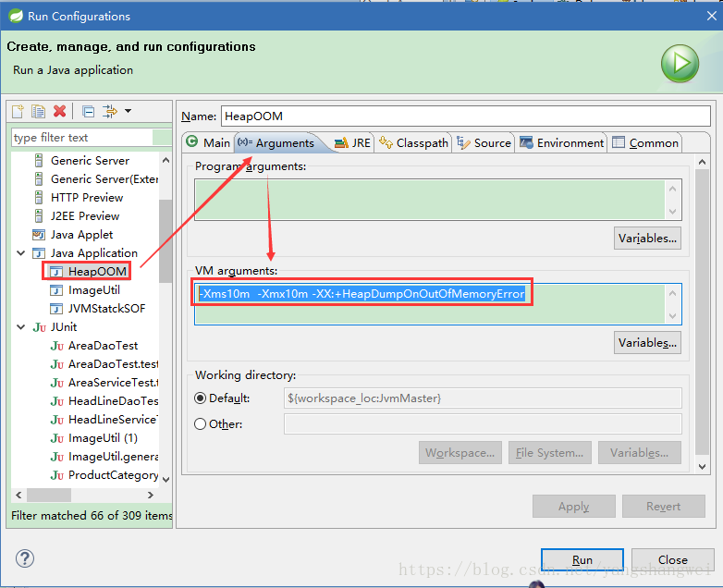Select ImageUtil under Java Application
Screen dimensions: 723x588
93,290
